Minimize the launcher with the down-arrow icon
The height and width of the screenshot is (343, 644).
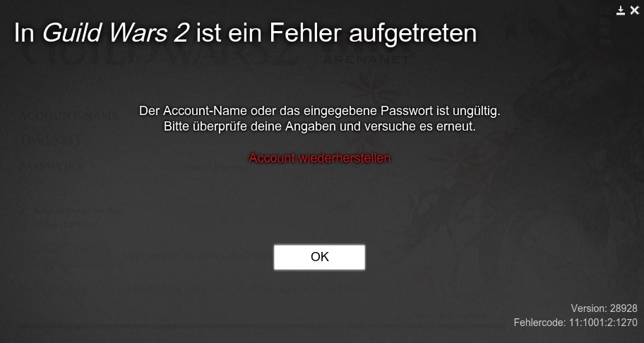620,11
